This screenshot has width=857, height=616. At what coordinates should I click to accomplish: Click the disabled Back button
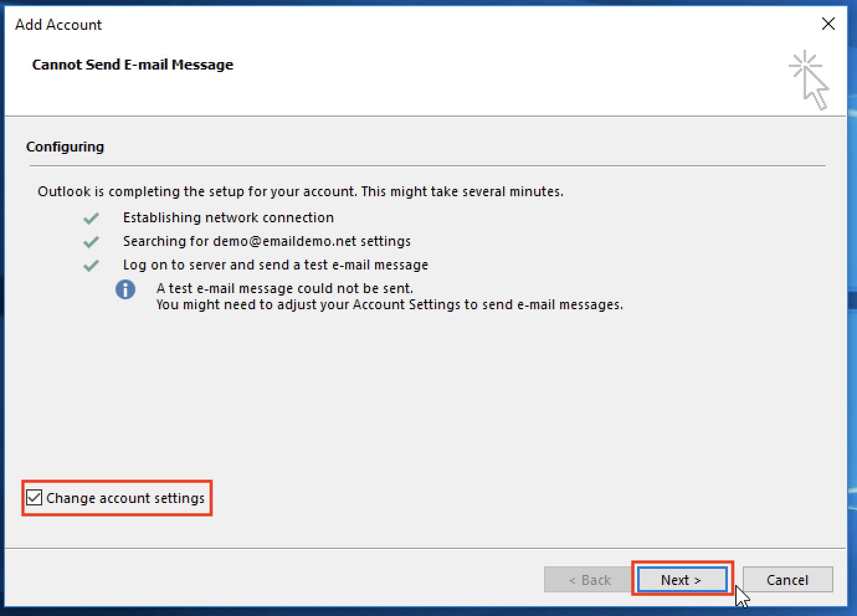click(x=589, y=579)
